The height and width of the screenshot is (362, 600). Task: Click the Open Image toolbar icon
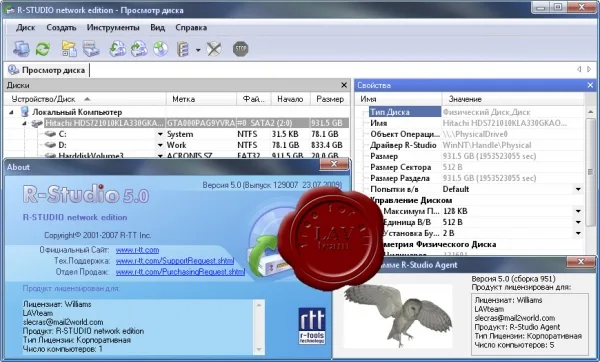pyautogui.click(x=117, y=49)
